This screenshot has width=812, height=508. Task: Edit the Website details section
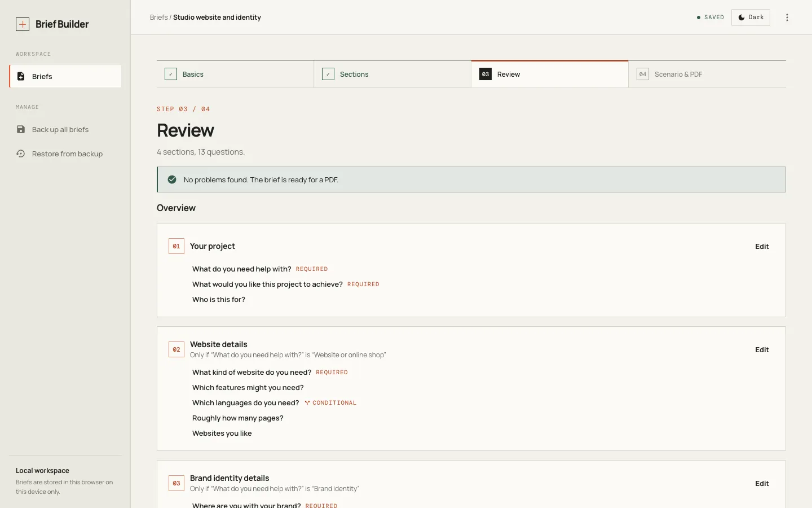coord(762,349)
